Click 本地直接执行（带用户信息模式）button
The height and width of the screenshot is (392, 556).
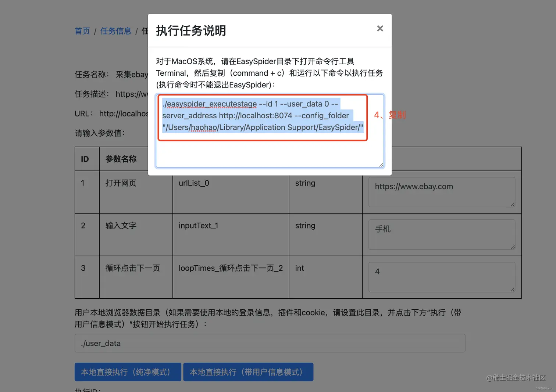(x=248, y=372)
